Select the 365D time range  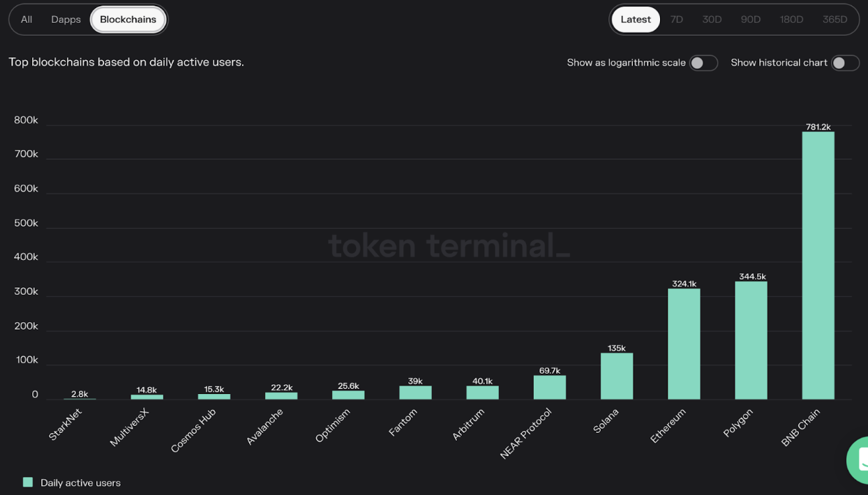tap(835, 20)
